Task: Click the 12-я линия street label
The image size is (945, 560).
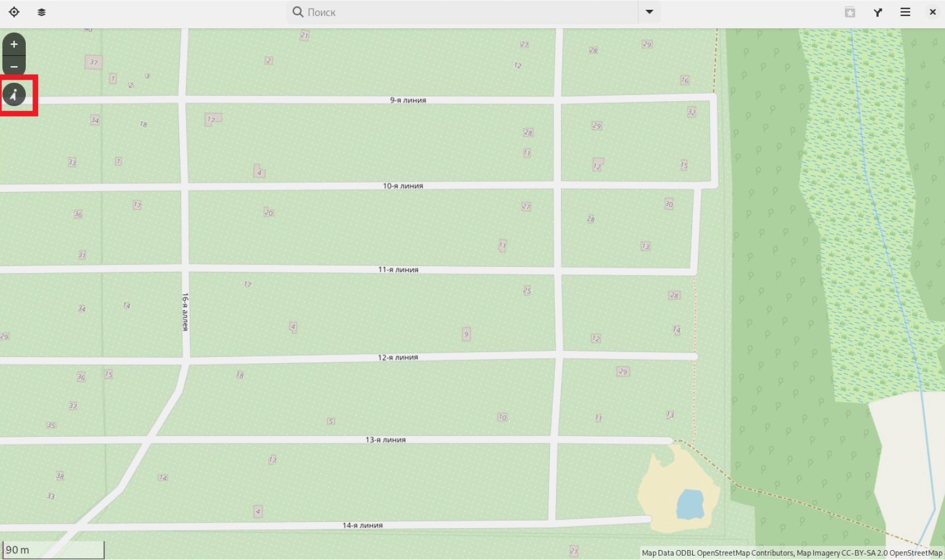Action: [x=398, y=358]
